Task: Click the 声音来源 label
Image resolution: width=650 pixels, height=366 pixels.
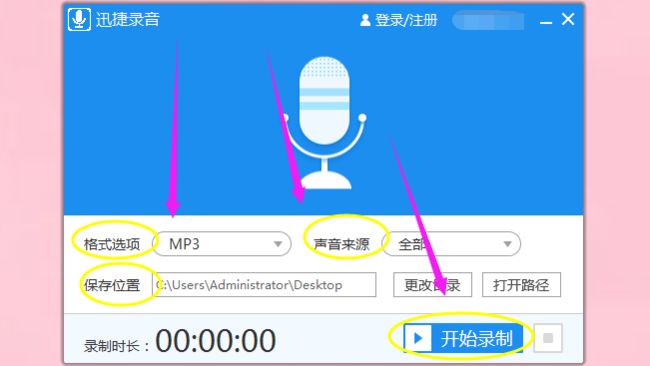Action: [x=341, y=244]
